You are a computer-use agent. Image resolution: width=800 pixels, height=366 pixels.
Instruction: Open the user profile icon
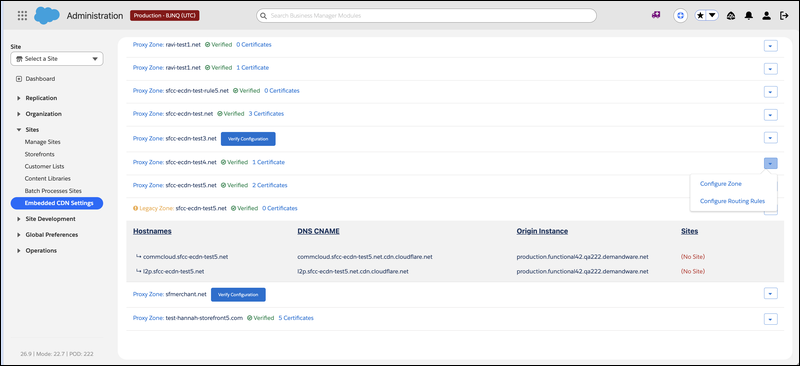[766, 16]
